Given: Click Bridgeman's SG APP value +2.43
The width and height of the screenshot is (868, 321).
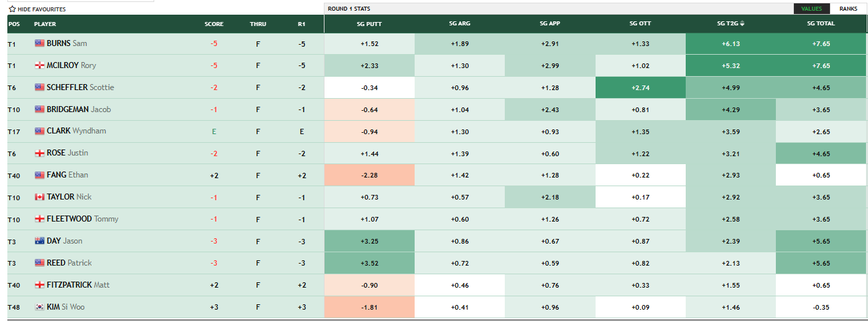Looking at the screenshot, I should (x=550, y=109).
